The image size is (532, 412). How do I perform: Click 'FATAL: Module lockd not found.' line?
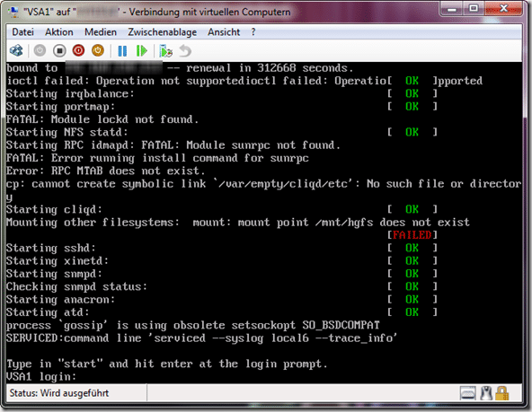102,119
